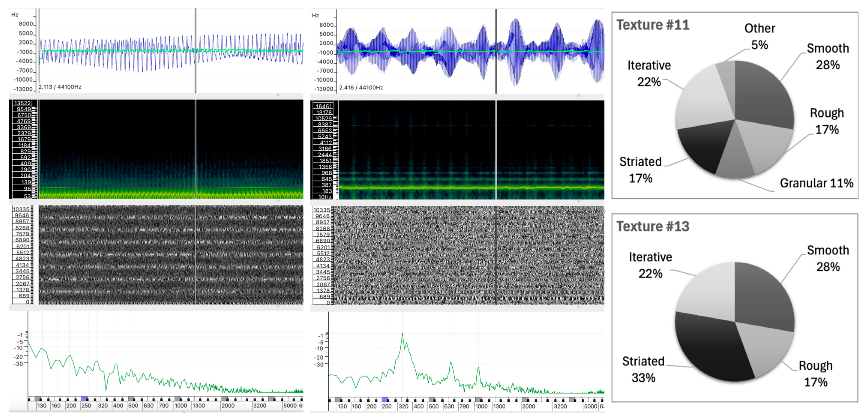Screen dimensions: 868x419
Task: Click the 1184 label on the spectrogram scale
Action: click(x=24, y=145)
